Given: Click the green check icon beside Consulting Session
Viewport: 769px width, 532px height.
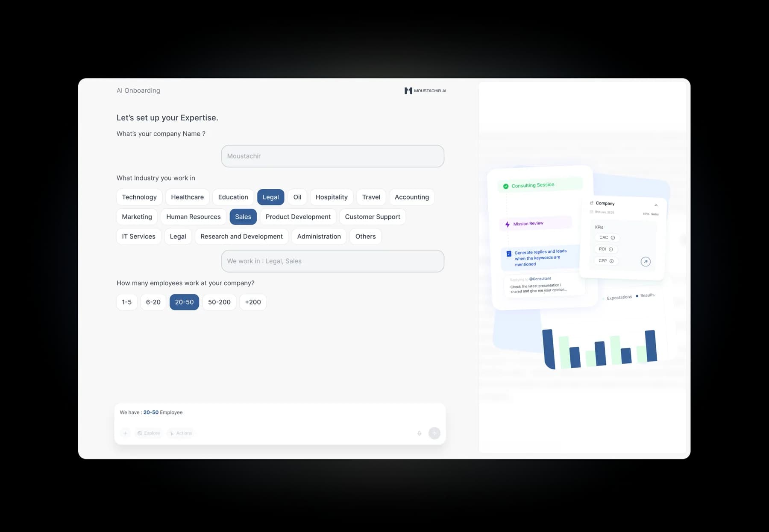Looking at the screenshot, I should point(506,186).
